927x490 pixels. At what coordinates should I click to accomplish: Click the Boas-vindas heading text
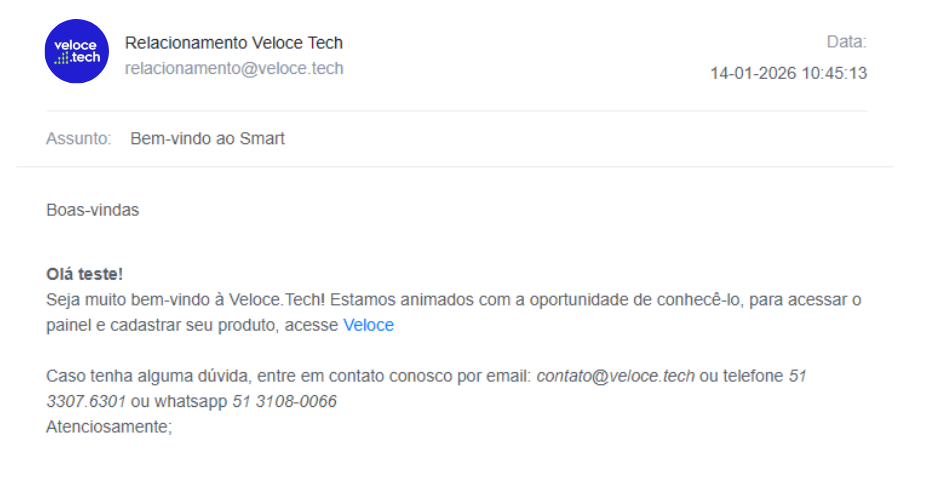tap(92, 210)
